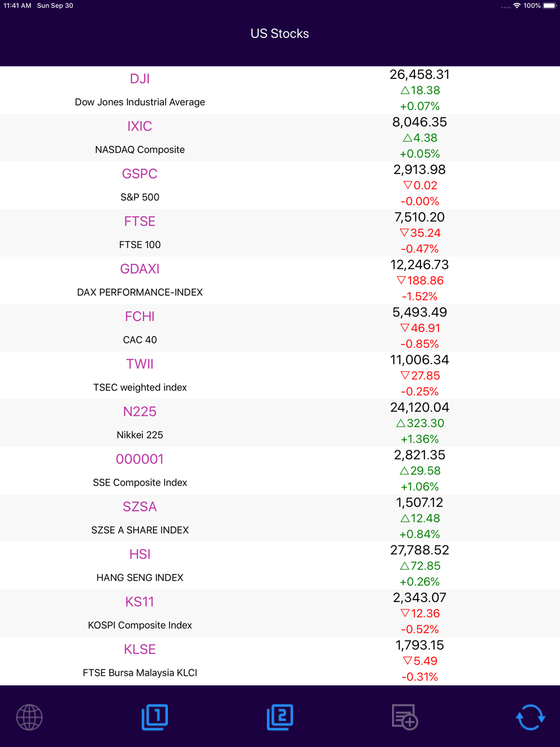Open the 000001 SSE Composite Index
The width and height of the screenshot is (560, 747).
click(280, 471)
